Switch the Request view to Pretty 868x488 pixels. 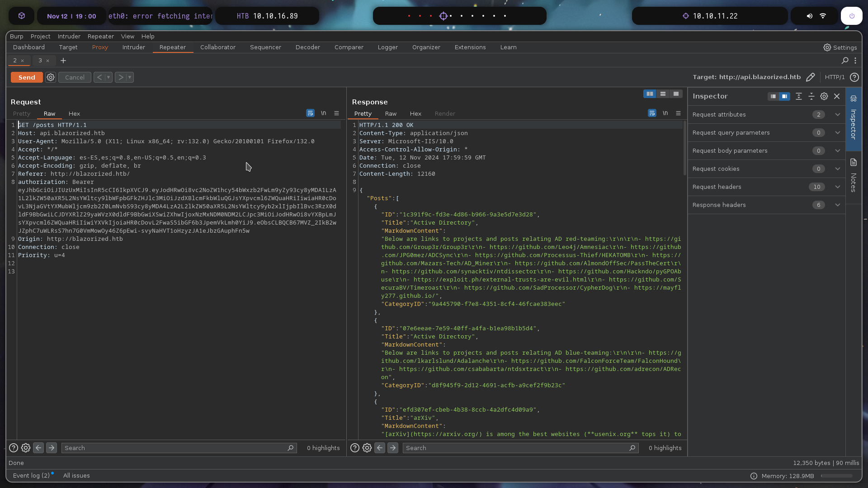pos(22,113)
